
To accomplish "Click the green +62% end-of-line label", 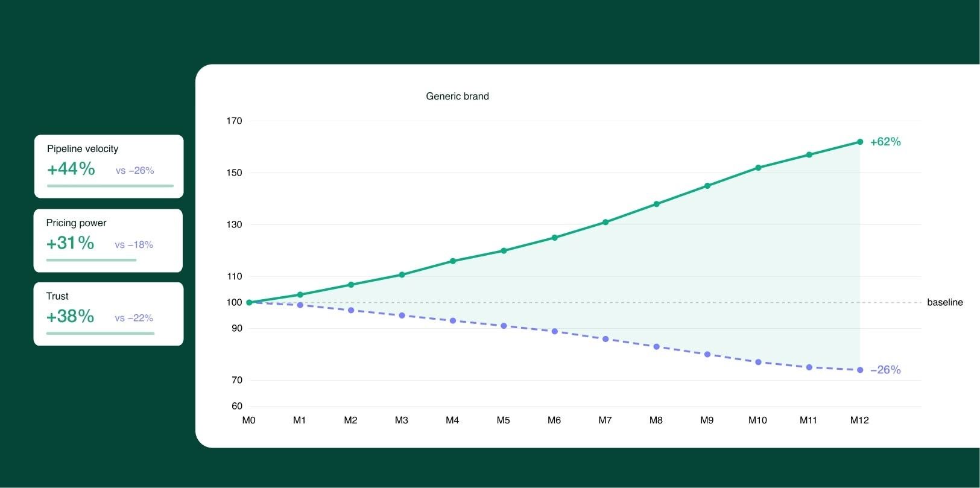I will (885, 142).
